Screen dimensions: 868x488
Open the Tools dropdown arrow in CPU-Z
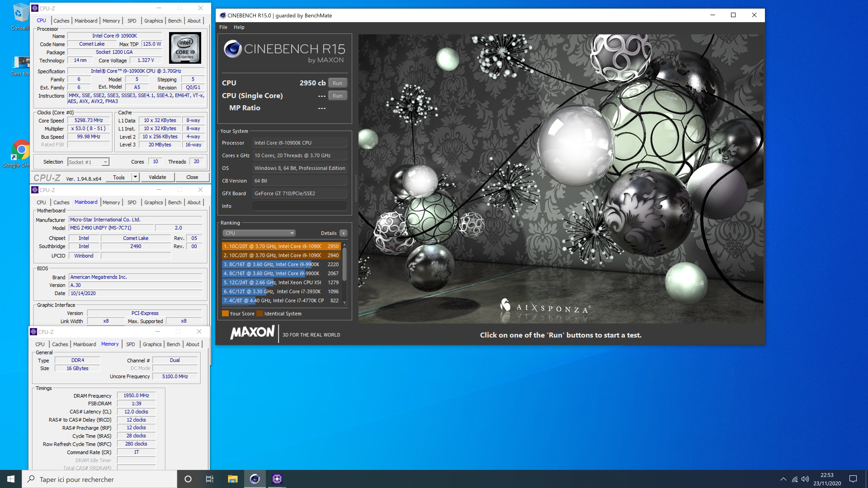pyautogui.click(x=135, y=177)
